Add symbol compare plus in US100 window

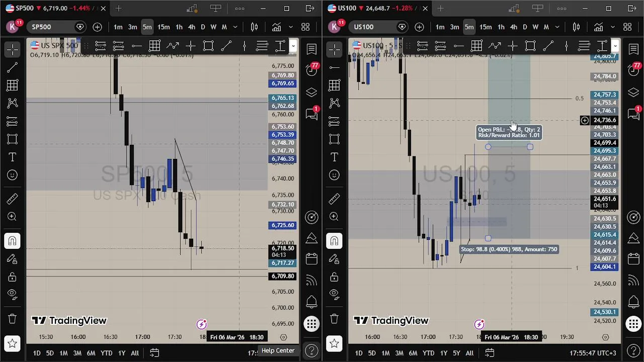coord(419,27)
